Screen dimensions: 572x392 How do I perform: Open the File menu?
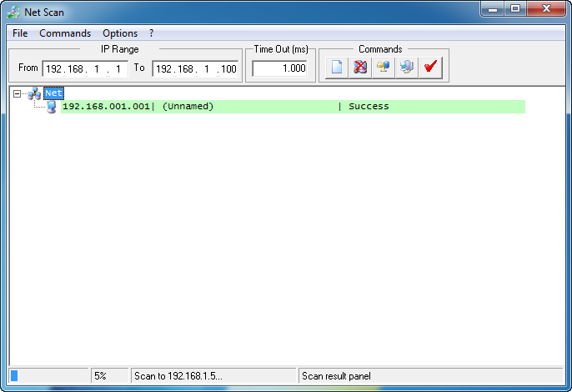[x=20, y=33]
